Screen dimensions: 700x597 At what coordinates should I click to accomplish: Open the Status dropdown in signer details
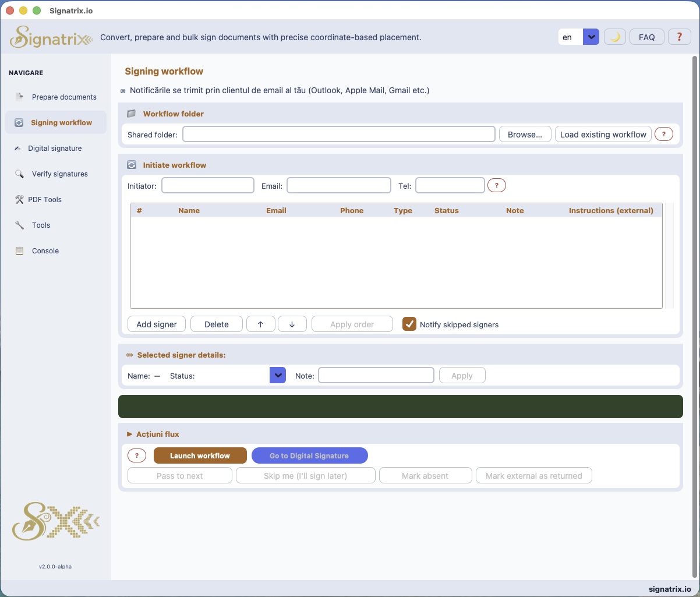click(278, 375)
